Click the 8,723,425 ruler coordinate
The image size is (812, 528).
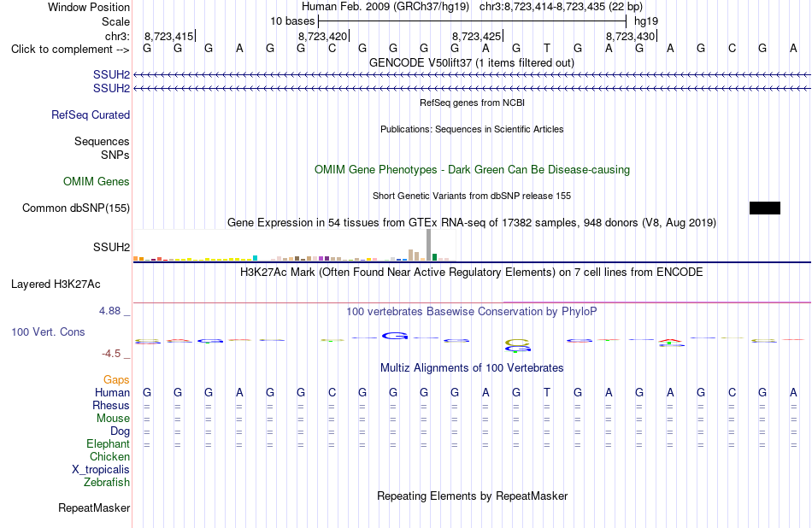pos(476,36)
